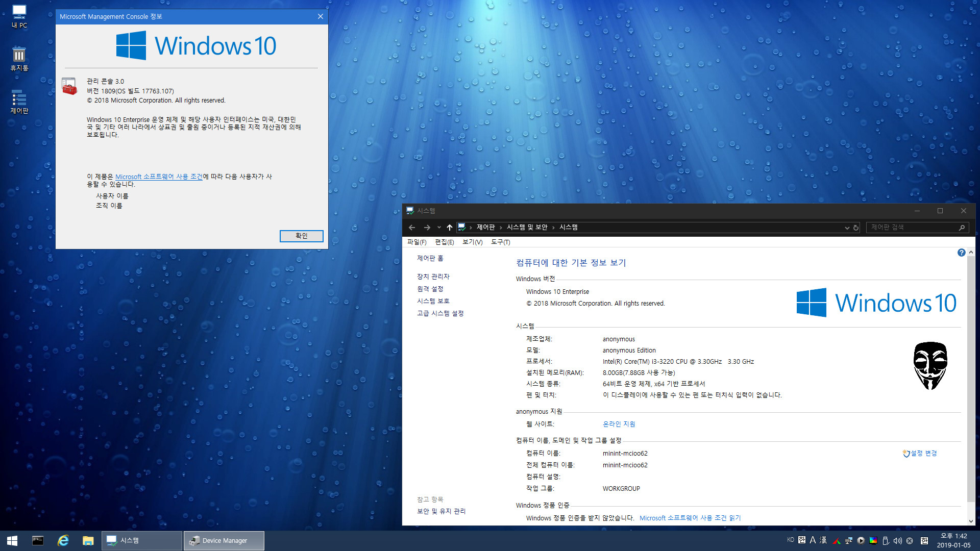Image resolution: width=980 pixels, height=551 pixels.
Task: Close the Microsoft Management Console 정보 dialog
Action: 321,16
